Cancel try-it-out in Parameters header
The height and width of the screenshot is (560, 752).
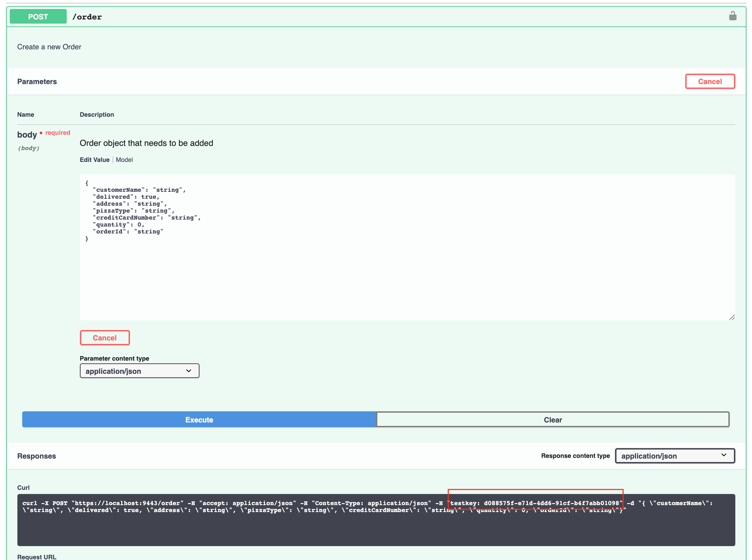pyautogui.click(x=710, y=81)
